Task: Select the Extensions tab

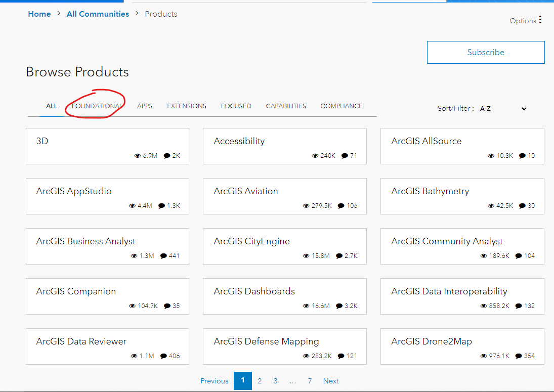Action: coord(187,106)
